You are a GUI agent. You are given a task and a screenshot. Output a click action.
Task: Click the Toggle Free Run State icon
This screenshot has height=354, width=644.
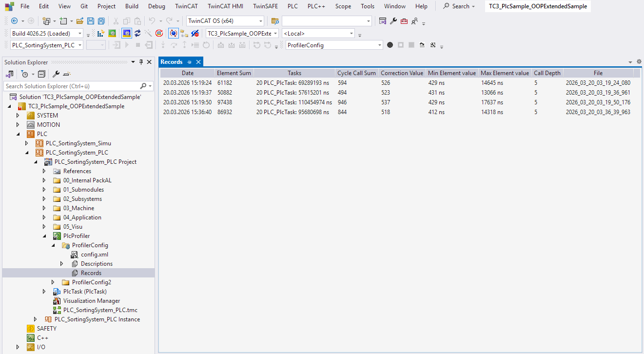pyautogui.click(x=159, y=33)
